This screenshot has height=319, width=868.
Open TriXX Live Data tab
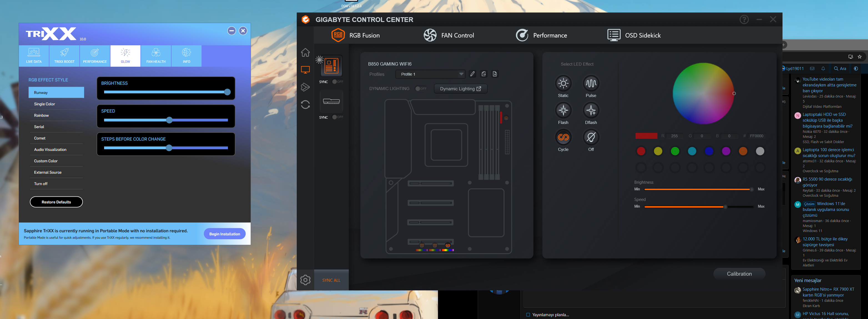pos(34,56)
